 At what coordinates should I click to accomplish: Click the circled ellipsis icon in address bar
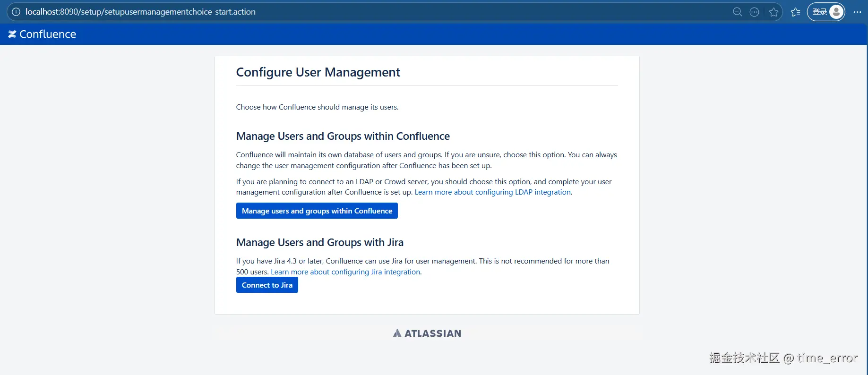tap(755, 12)
